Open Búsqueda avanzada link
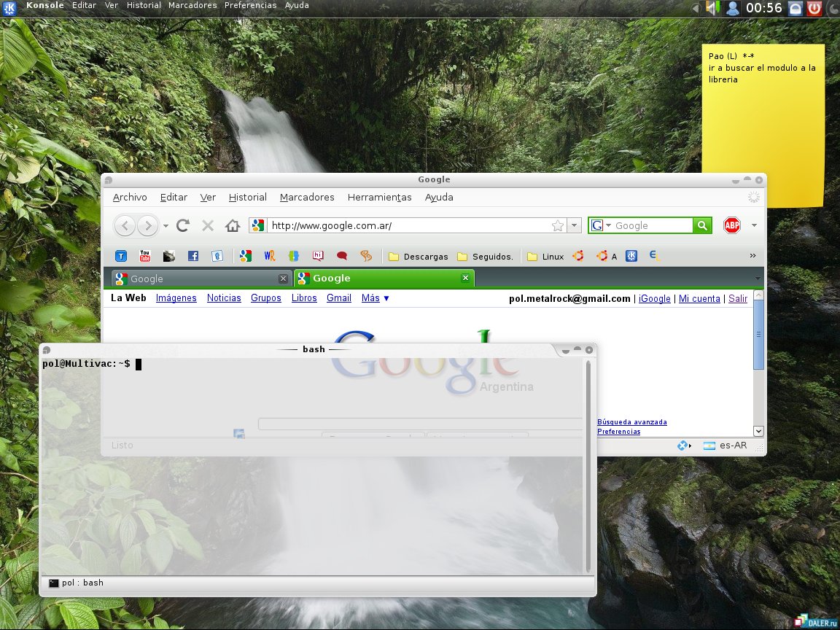Screen dimensions: 840x630 (x=632, y=422)
